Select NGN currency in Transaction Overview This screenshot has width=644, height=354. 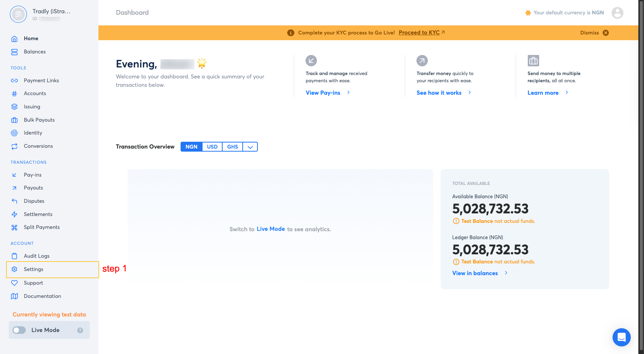(191, 147)
